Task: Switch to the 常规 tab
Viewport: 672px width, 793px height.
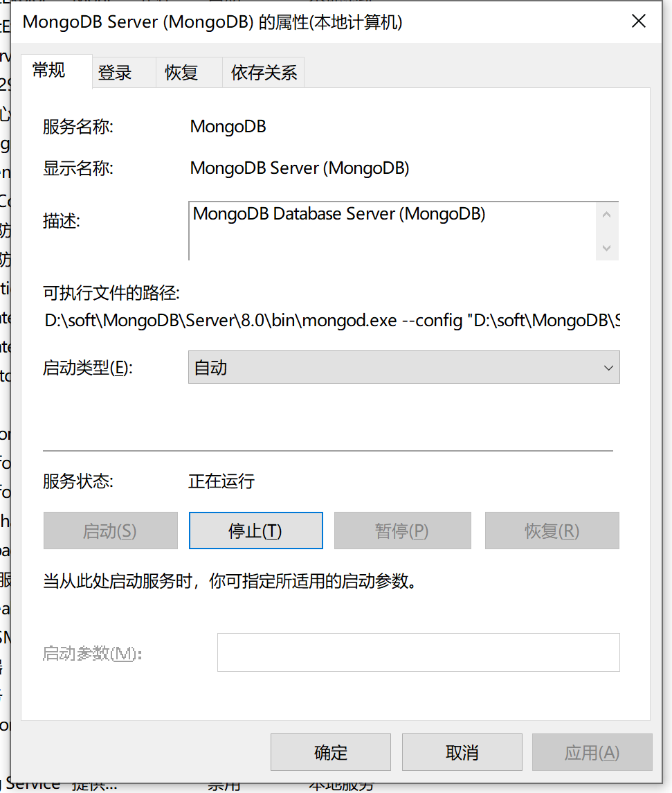Action: coord(56,71)
